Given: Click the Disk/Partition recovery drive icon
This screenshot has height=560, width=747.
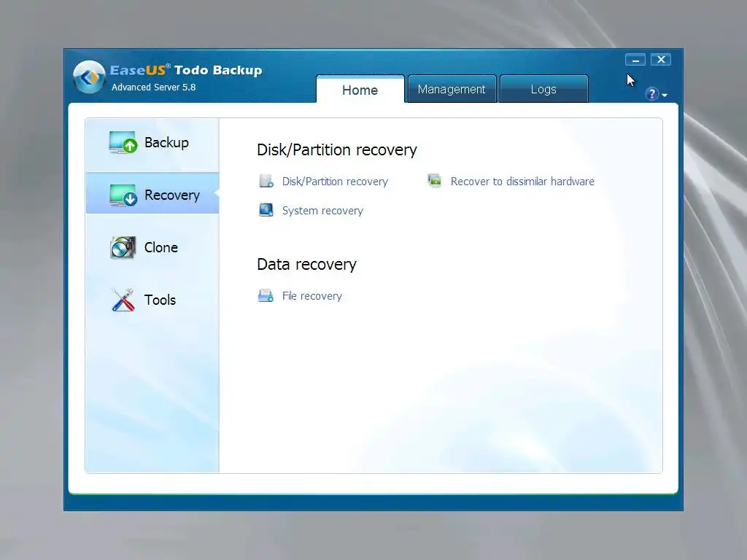Looking at the screenshot, I should [266, 182].
